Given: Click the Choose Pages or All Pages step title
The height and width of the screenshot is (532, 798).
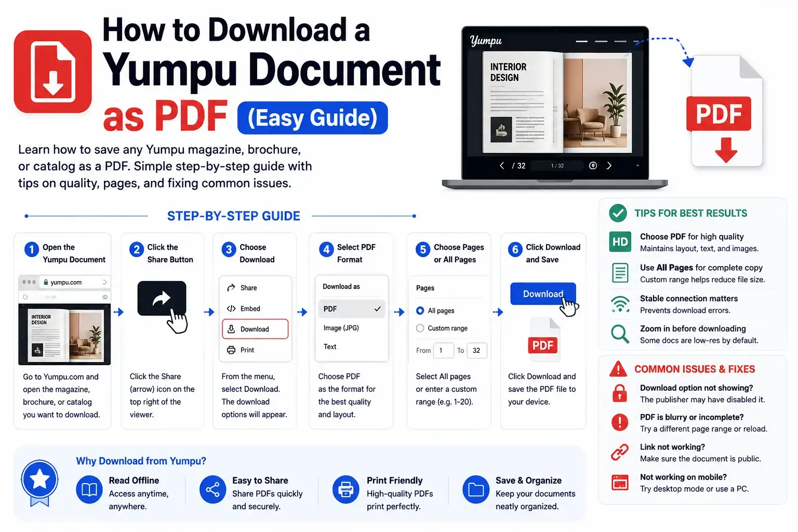Looking at the screenshot, I should [x=459, y=254].
